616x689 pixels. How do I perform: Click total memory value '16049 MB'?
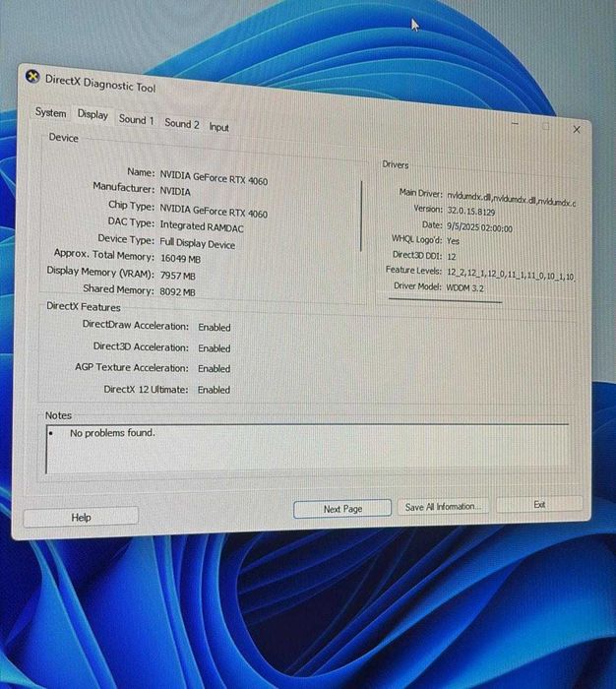click(181, 259)
